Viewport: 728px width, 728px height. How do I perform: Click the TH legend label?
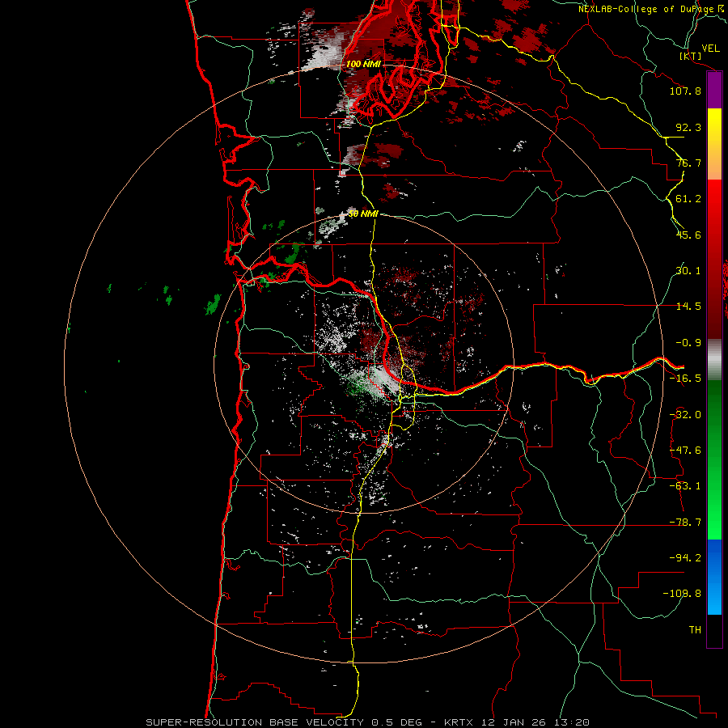pos(695,630)
